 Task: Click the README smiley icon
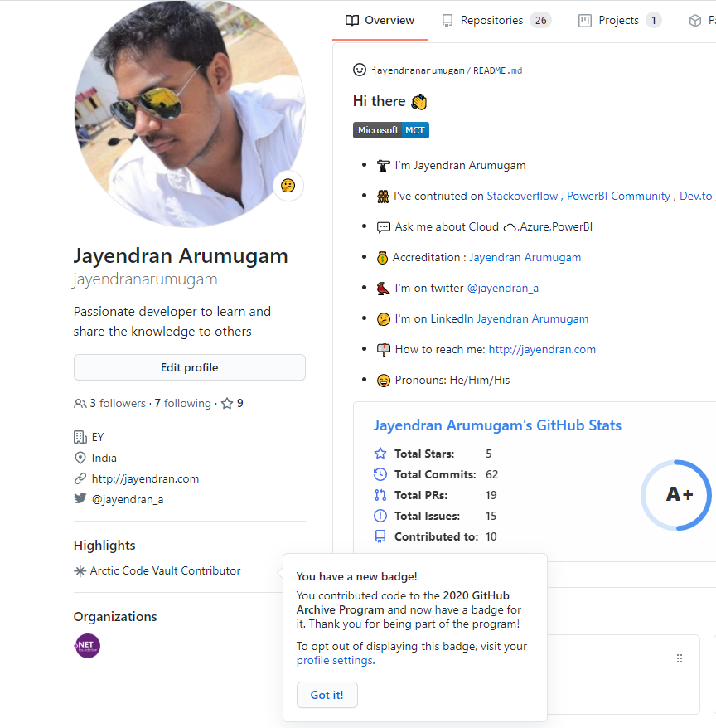point(359,70)
